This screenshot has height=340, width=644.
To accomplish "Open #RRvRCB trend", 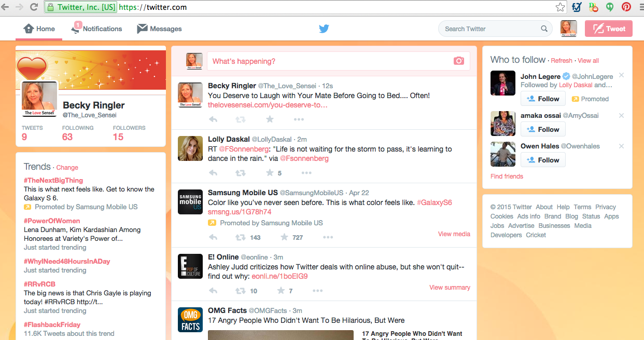I will tap(39, 284).
